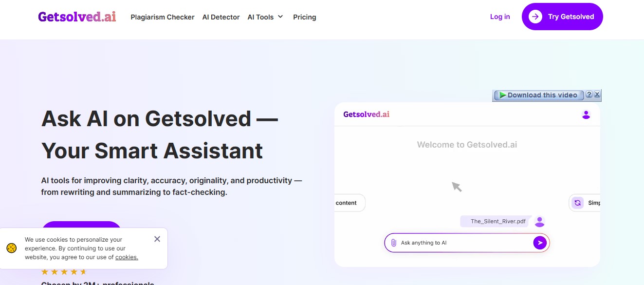The image size is (644, 285).
Task: Open the cookies policy link
Action: point(127,257)
